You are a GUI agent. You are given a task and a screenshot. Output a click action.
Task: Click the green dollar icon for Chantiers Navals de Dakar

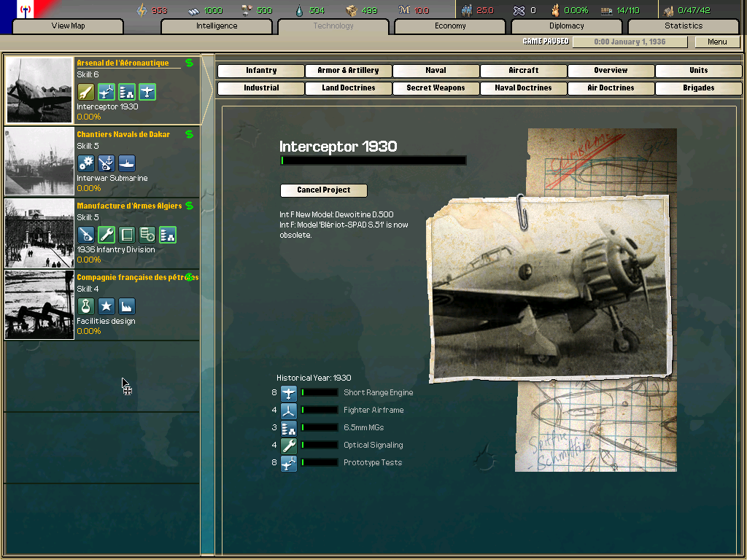[x=190, y=134]
